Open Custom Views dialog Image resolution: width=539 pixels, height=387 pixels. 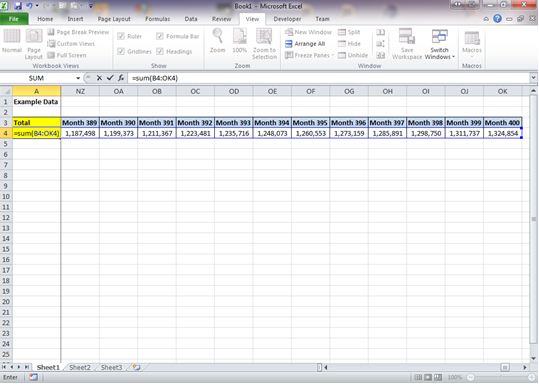(71, 44)
